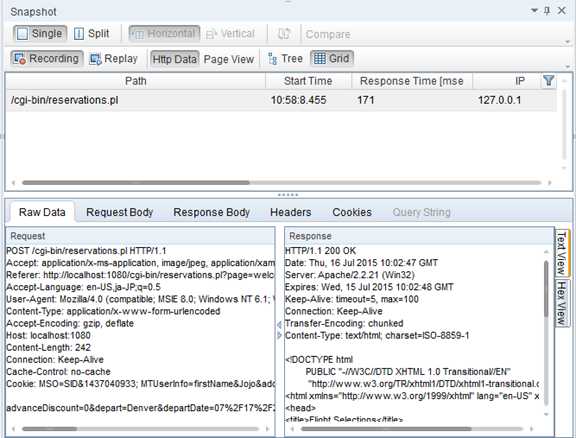This screenshot has height=438, width=576.
Task: Sort by Start Time column header
Action: [308, 81]
